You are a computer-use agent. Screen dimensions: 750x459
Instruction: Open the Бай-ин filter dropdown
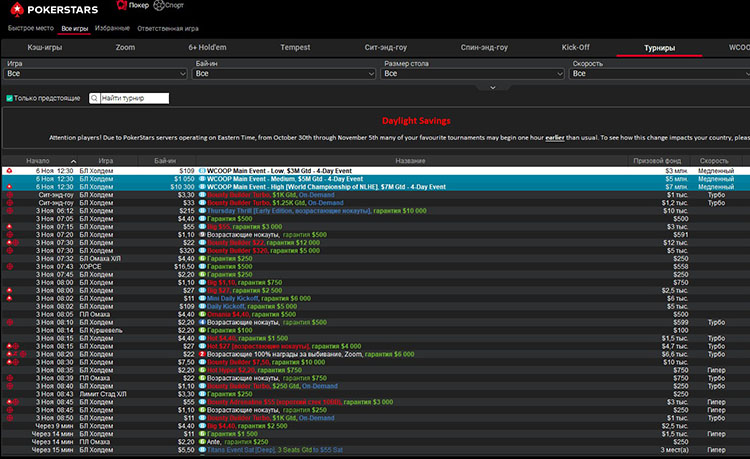click(284, 74)
